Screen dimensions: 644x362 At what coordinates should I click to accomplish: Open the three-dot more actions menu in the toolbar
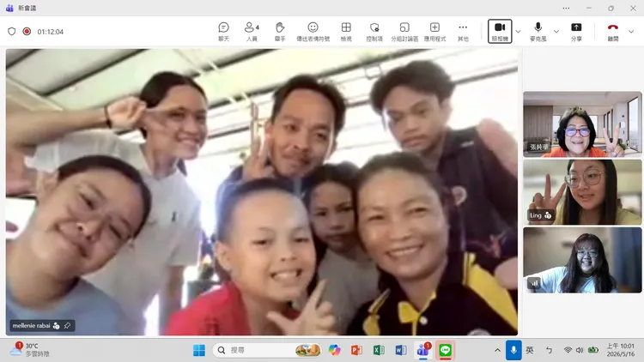pyautogui.click(x=463, y=32)
